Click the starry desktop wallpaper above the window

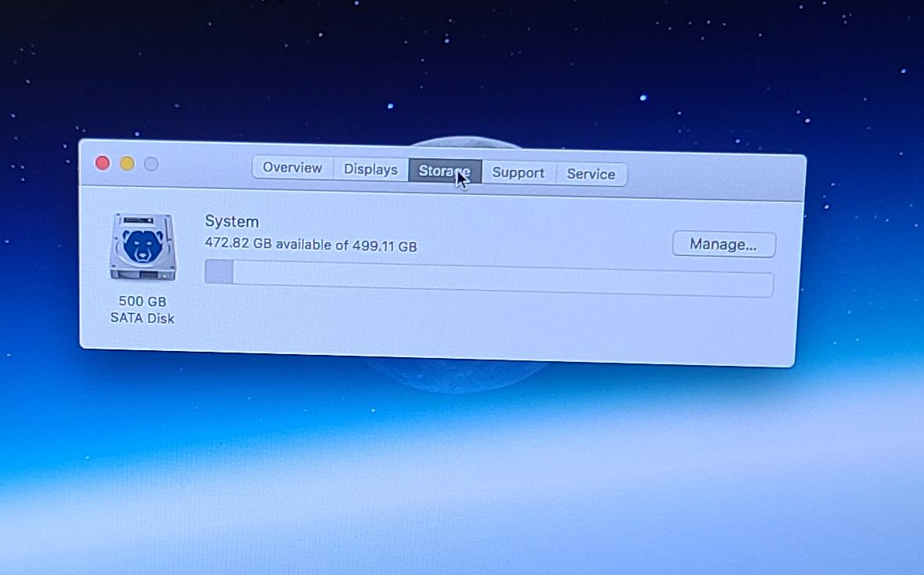[470, 71]
